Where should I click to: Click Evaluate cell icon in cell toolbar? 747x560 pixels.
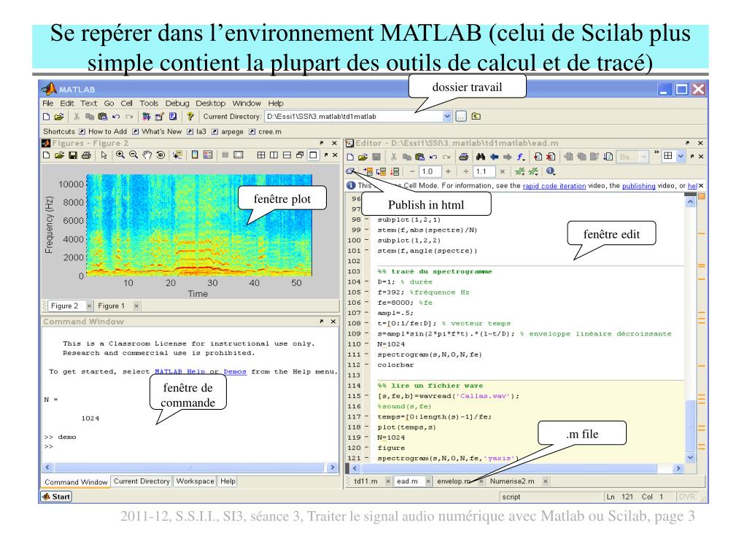click(368, 171)
